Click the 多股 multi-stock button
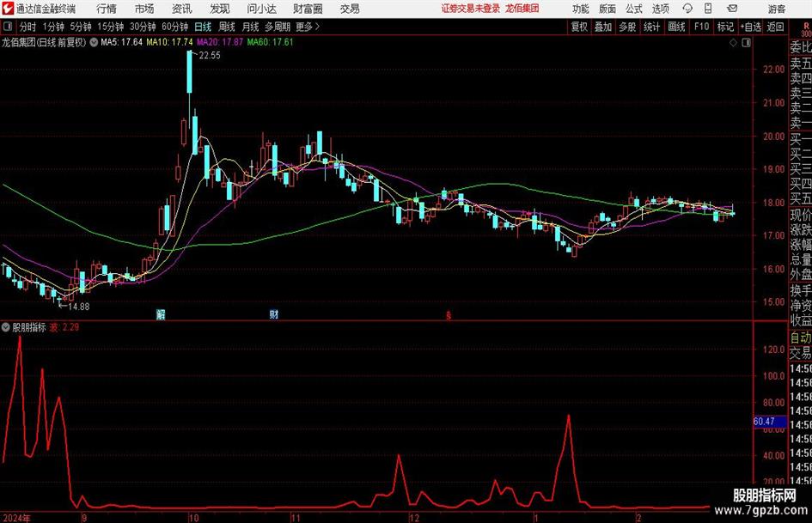 point(627,27)
